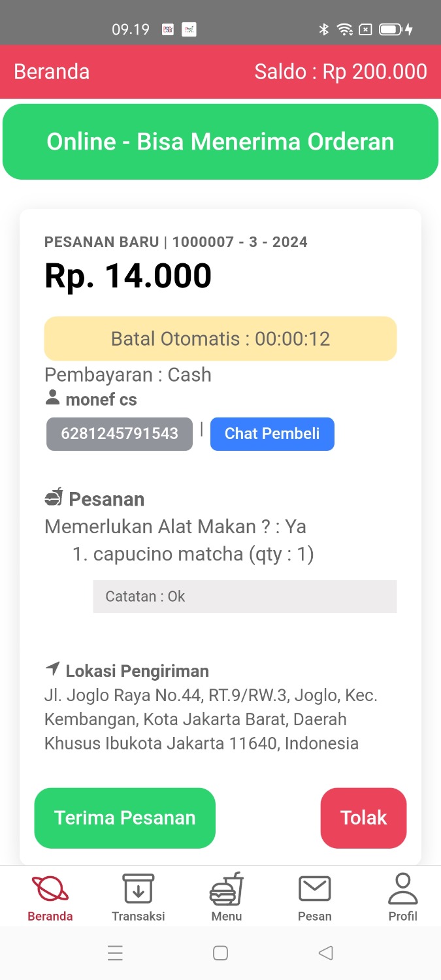
Task: Reject the order with Tolak
Action: 363,818
